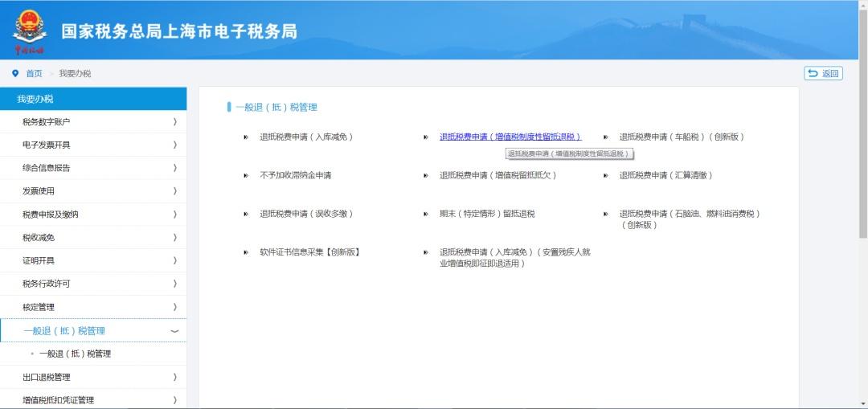Expand the 电子发票开具 sidebar section

tap(93, 145)
